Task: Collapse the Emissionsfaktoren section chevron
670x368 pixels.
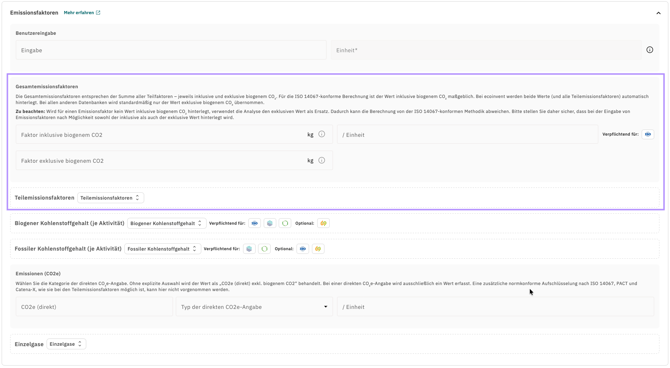Action: click(x=658, y=13)
